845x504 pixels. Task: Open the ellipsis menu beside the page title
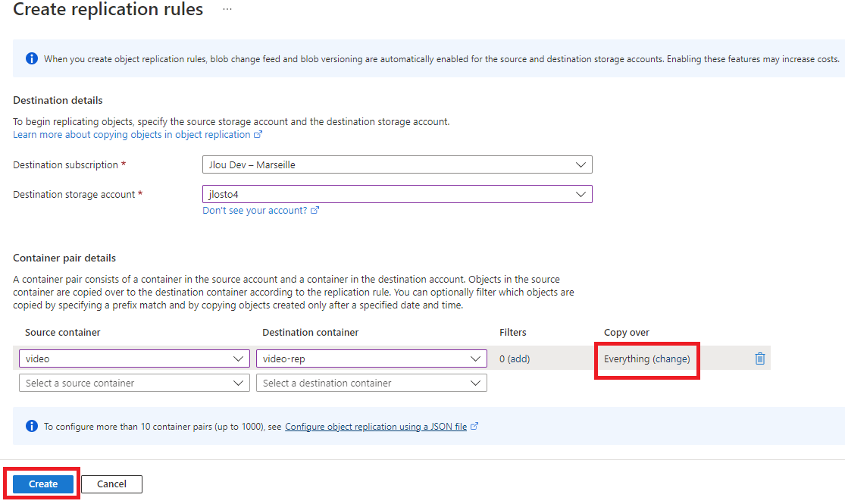click(227, 9)
